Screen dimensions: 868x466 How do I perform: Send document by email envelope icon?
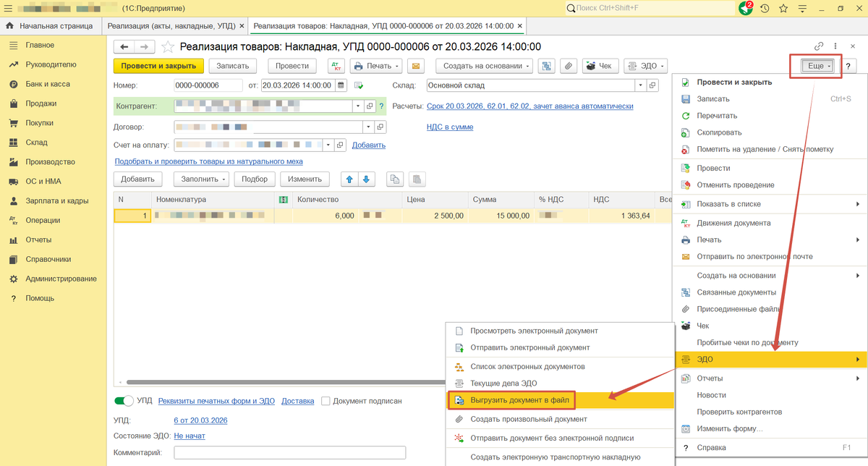point(415,66)
